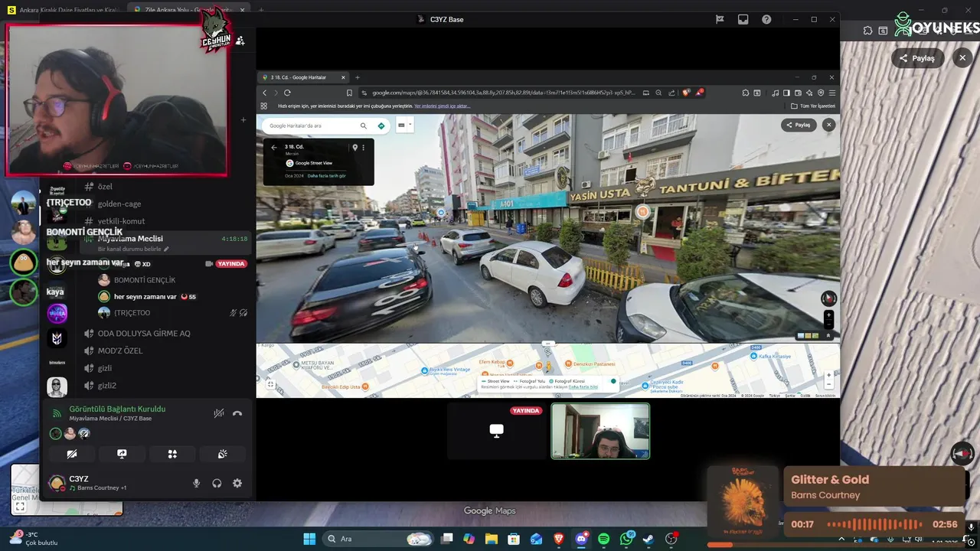Select the webcam participant tile in call
Viewport: 980px width, 551px height.
click(600, 431)
